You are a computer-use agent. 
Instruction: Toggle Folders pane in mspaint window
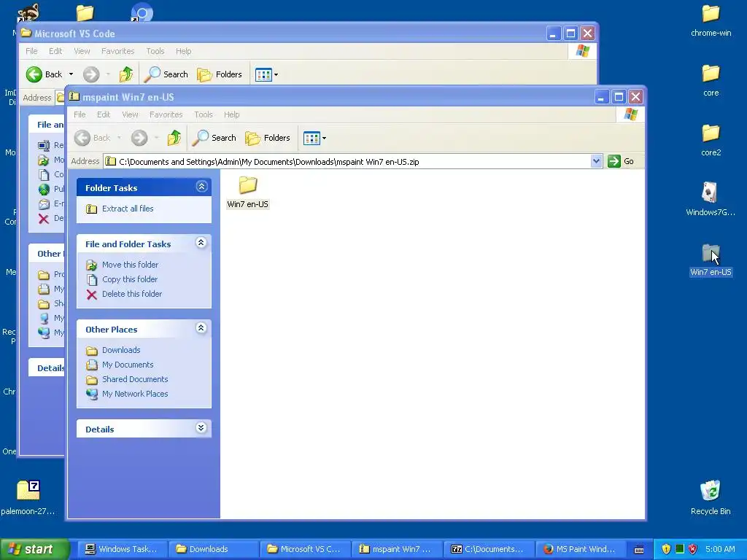click(x=268, y=138)
